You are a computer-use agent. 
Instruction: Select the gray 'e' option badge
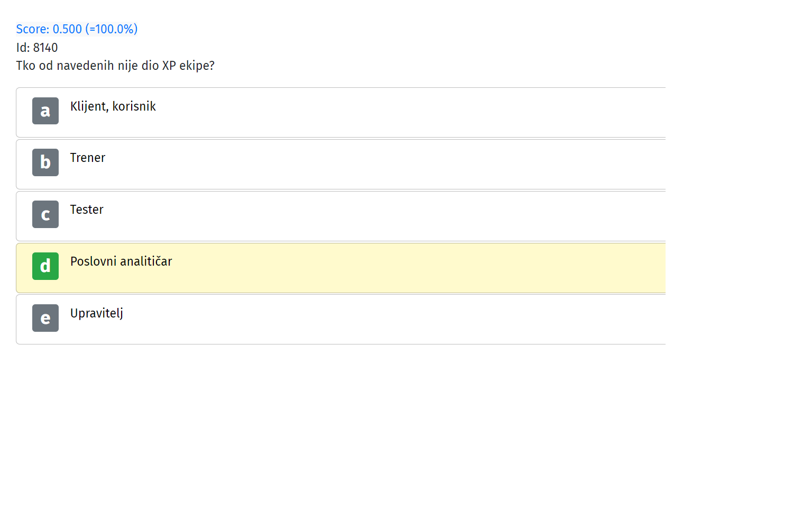45,318
